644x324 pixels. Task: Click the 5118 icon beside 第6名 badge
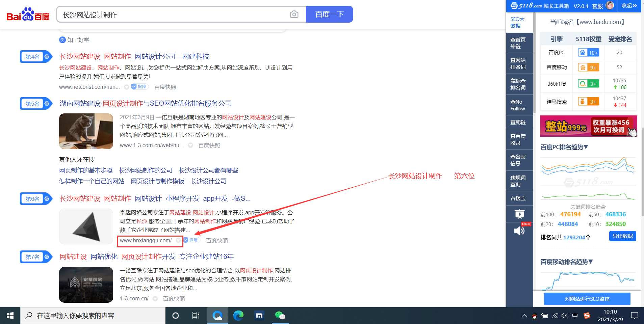(x=47, y=199)
